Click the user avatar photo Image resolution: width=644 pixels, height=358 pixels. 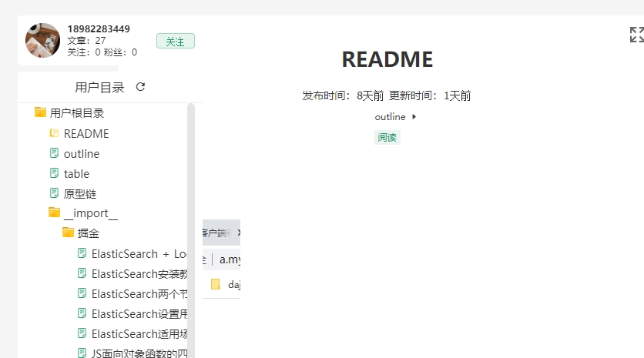pyautogui.click(x=42, y=40)
